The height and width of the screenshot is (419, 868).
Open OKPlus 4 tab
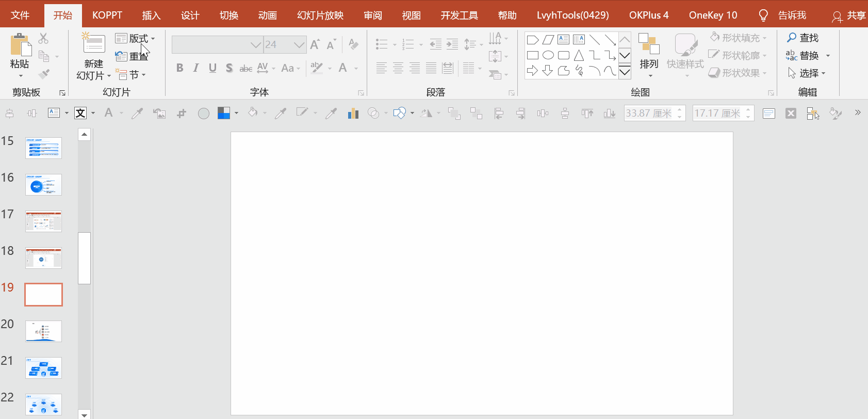click(649, 15)
